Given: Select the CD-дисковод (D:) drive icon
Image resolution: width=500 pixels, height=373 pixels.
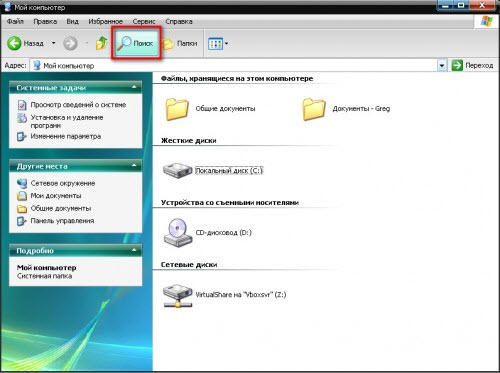Looking at the screenshot, I should coord(177,233).
